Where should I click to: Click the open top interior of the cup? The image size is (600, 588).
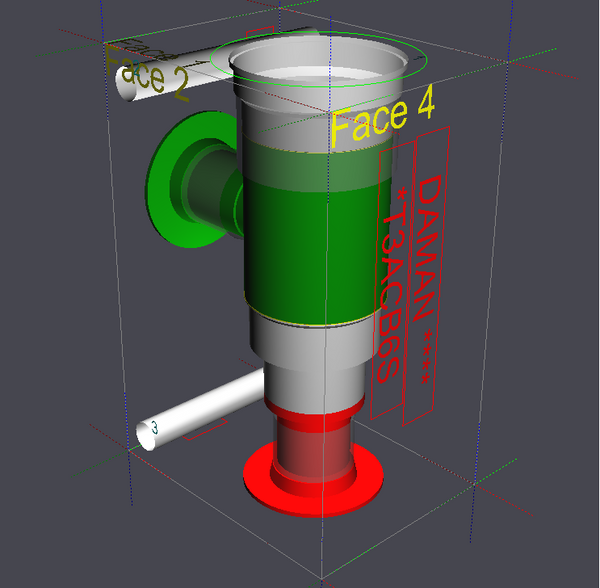coord(320,61)
